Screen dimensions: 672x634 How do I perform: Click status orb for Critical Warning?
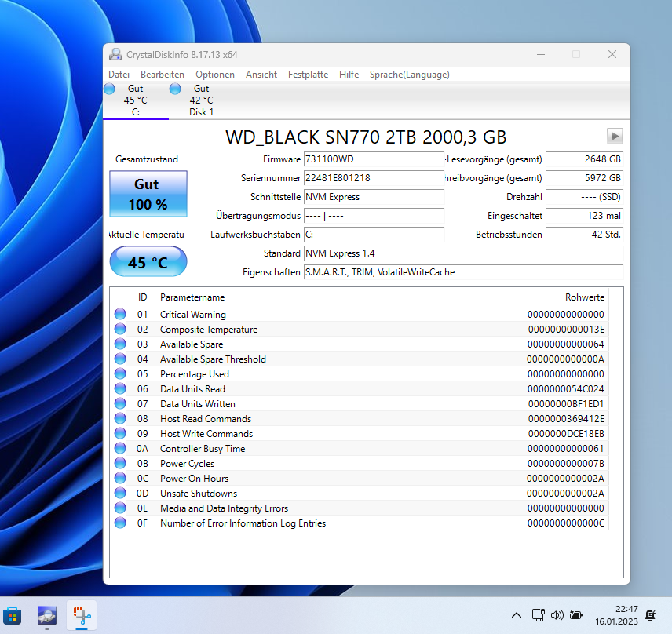point(120,314)
